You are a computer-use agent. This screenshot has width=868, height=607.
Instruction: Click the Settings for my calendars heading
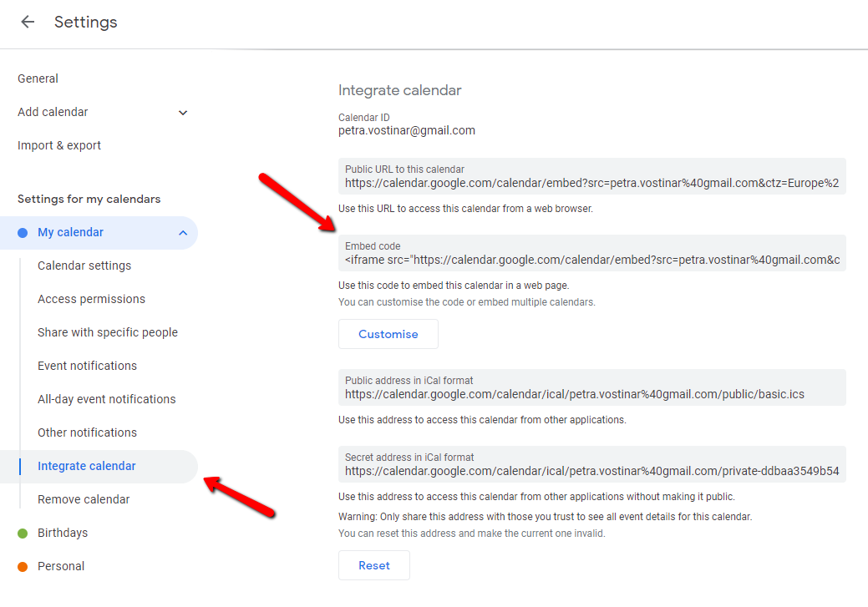pyautogui.click(x=89, y=200)
